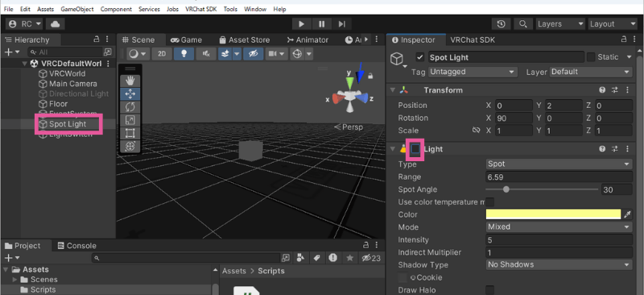644x295 pixels.
Task: Click the Color eyedropper picker
Action: pos(627,214)
